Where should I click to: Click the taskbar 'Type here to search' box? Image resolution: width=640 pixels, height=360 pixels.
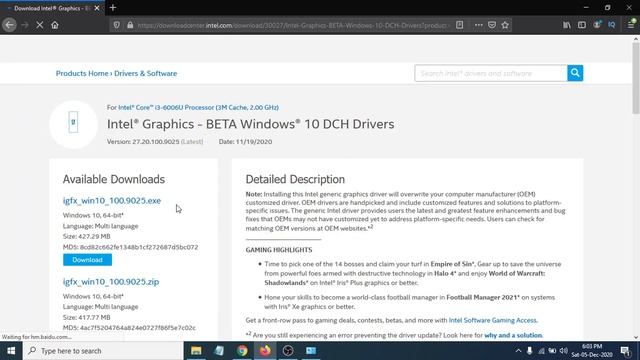point(103,351)
